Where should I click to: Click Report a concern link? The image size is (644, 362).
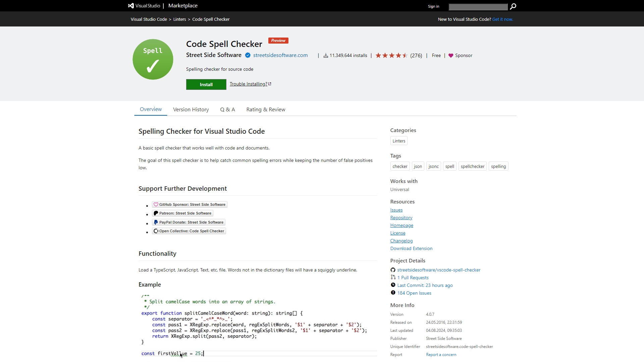tap(441, 355)
